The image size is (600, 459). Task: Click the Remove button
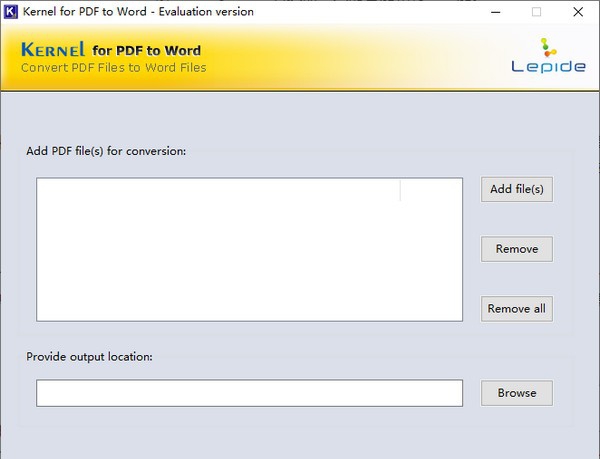pyautogui.click(x=517, y=249)
